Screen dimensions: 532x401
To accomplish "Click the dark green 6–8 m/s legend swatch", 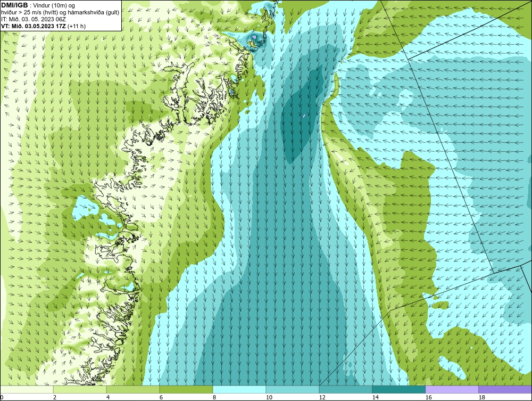I will click(x=186, y=389).
